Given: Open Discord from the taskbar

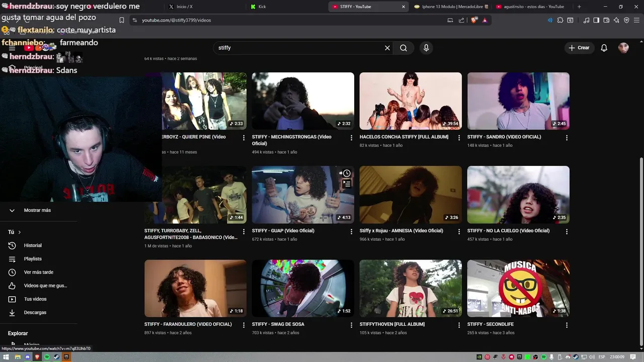Looking at the screenshot, I should click(x=27, y=357).
